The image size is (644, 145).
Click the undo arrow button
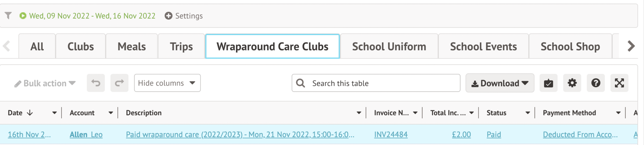point(96,83)
